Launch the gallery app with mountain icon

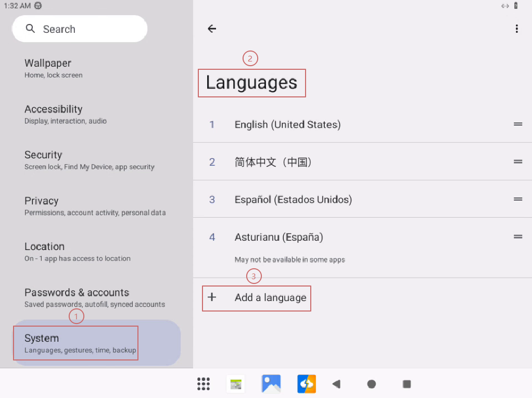tap(271, 384)
